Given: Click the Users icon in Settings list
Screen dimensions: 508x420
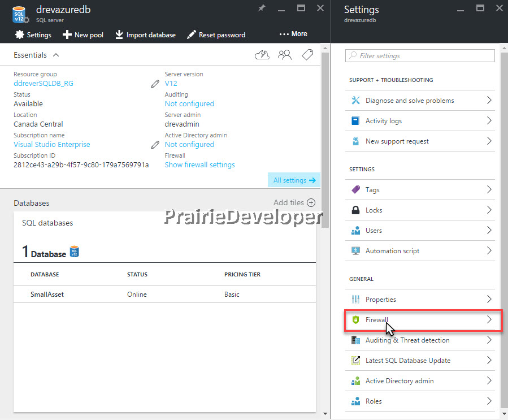Looking at the screenshot, I should click(x=356, y=231).
